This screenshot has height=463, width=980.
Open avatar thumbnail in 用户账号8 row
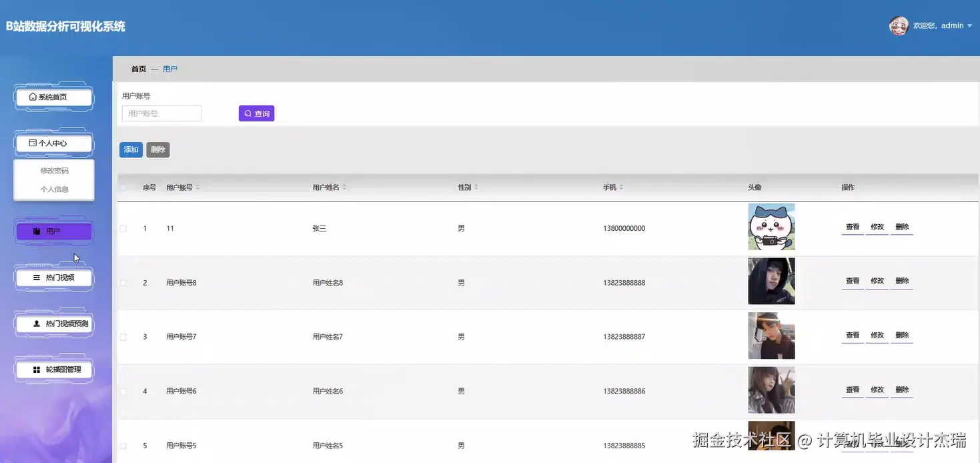click(772, 281)
